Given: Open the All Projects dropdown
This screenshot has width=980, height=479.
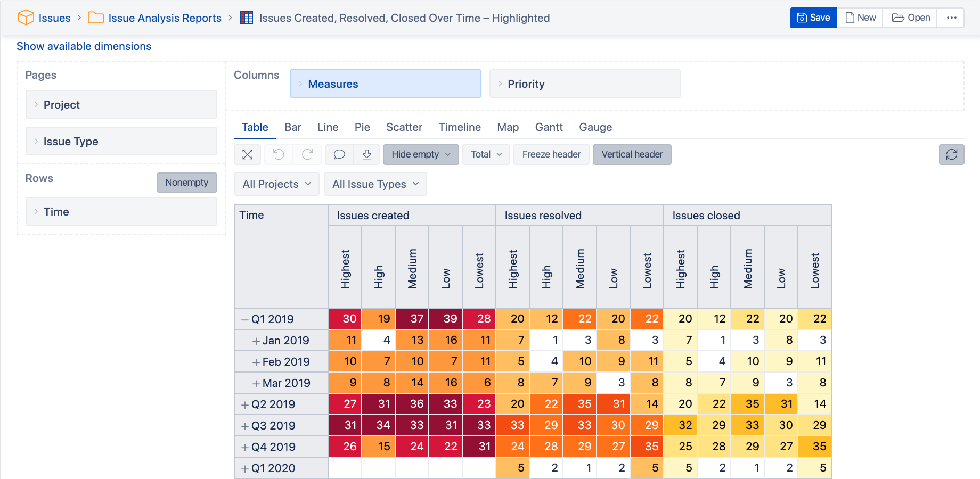Looking at the screenshot, I should pos(276,184).
